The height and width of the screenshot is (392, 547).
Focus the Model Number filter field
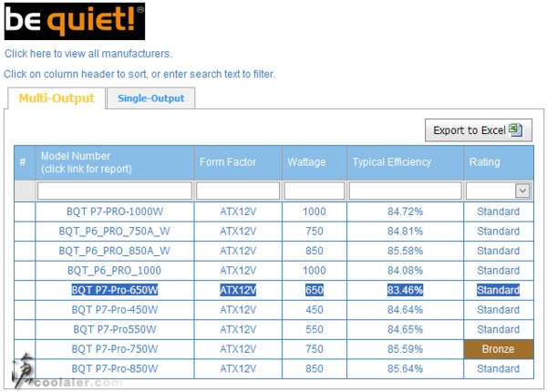(115, 191)
